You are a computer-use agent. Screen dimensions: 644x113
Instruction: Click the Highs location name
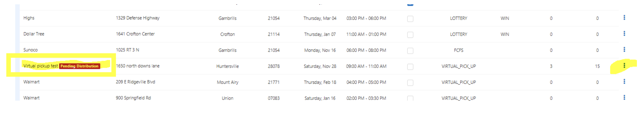click(x=29, y=18)
